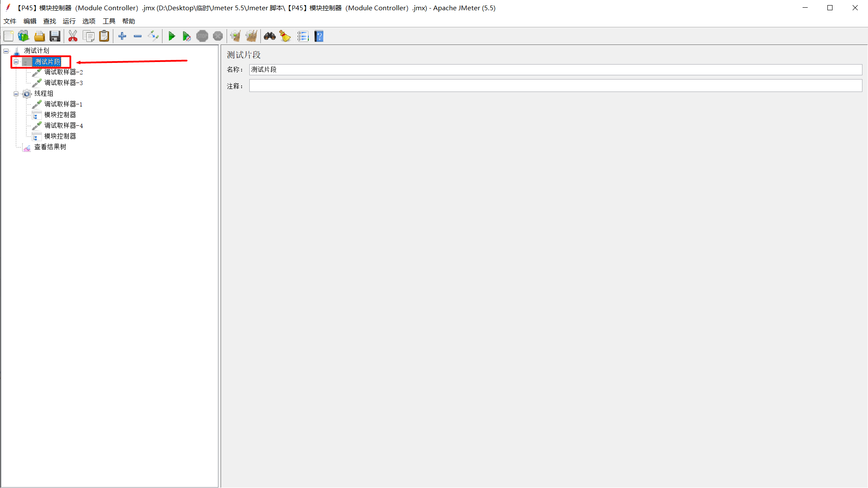Open Help question mark icon
The image size is (868, 488).
(319, 36)
